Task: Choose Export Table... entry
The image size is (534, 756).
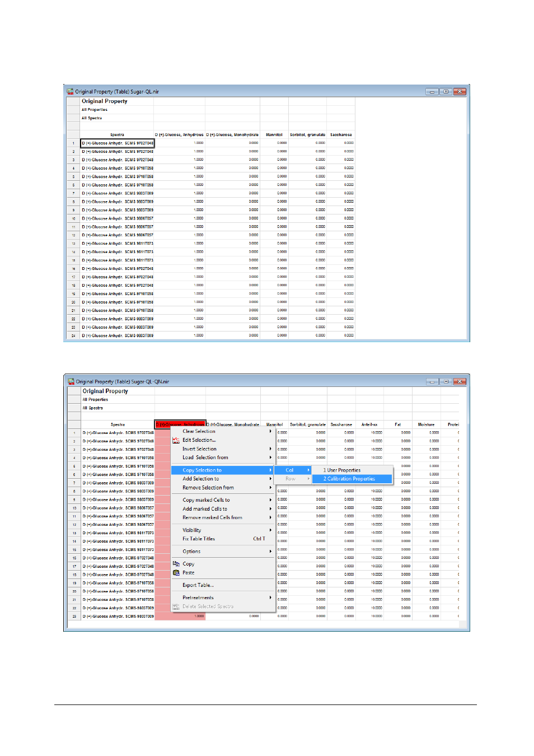Action: tap(223, 585)
